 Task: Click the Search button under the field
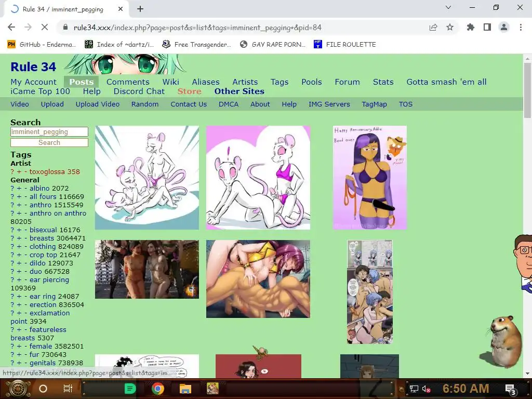49,142
